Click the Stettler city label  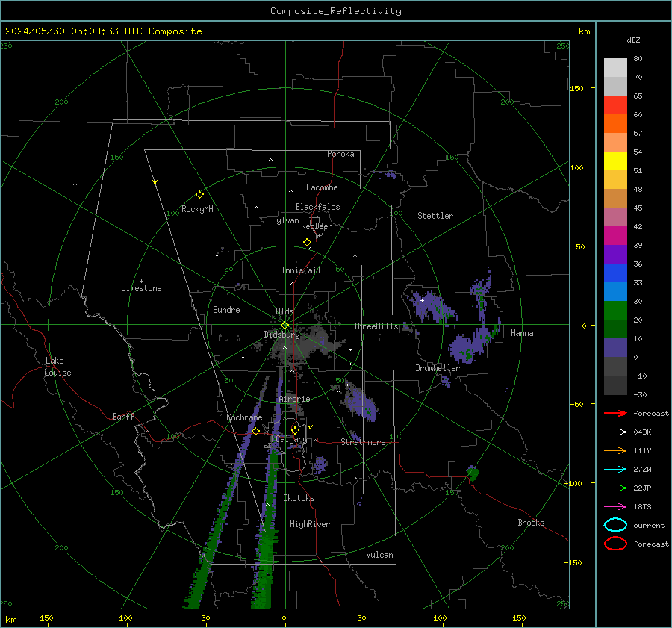click(435, 216)
